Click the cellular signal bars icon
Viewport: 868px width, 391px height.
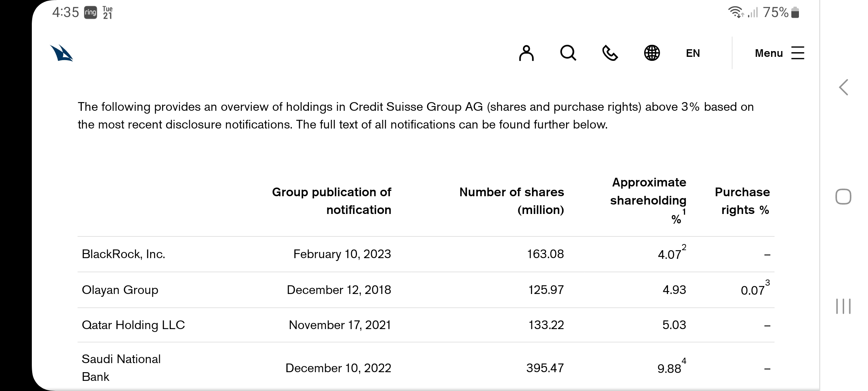tap(753, 13)
